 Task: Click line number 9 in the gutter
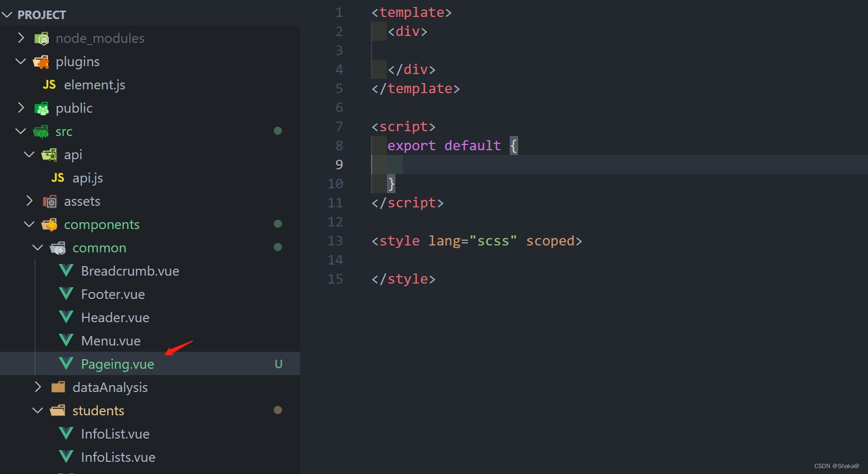[x=339, y=165]
